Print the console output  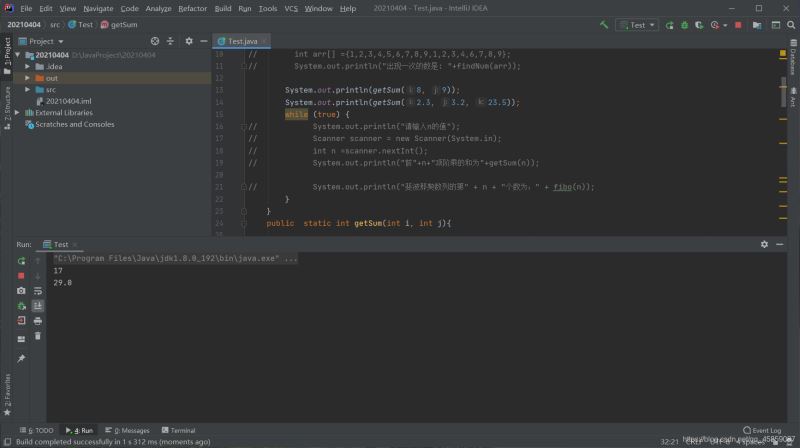click(37, 321)
